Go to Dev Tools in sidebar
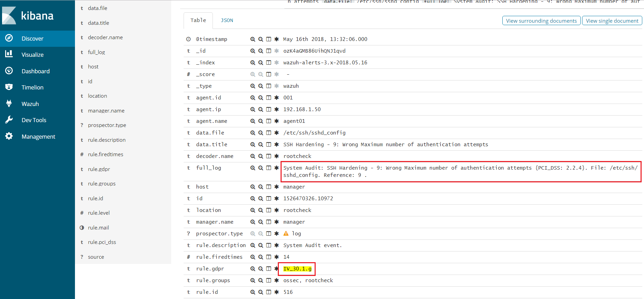 tap(34, 120)
